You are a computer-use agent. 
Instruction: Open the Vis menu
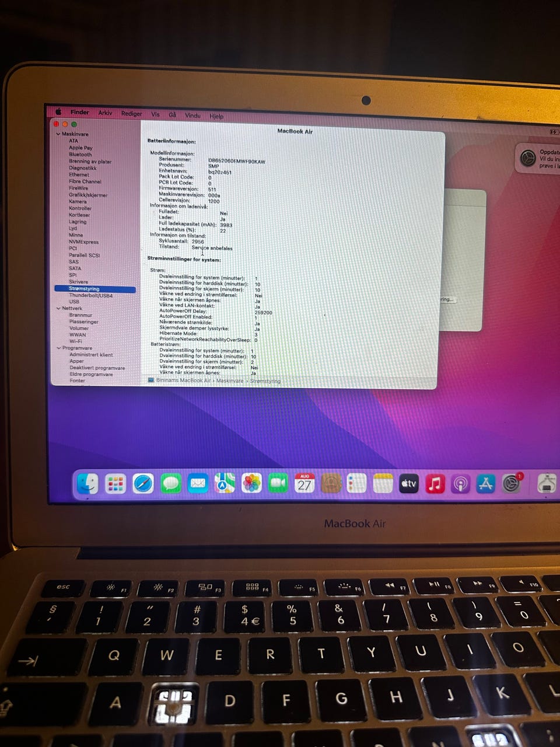(x=155, y=114)
